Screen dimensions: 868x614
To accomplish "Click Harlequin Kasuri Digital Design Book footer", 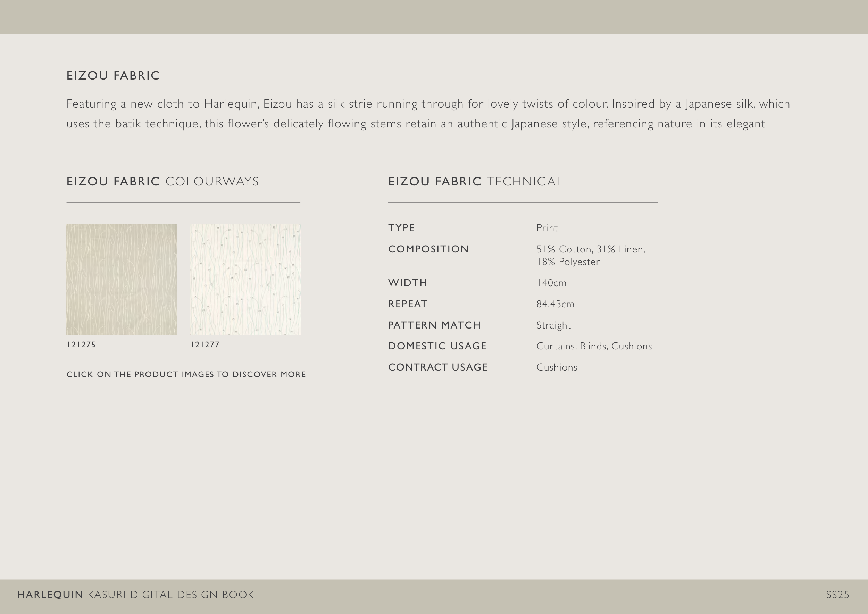I will coord(135,595).
